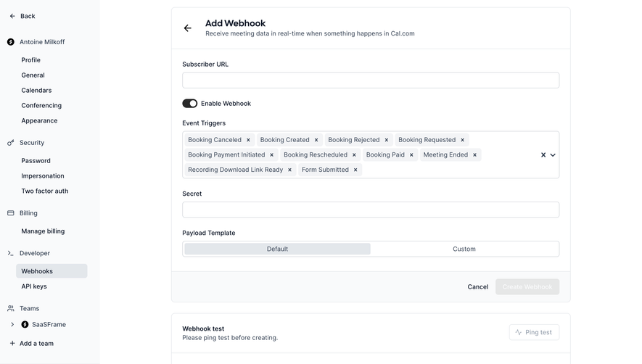
Task: Open the Appearance settings page
Action: [39, 120]
